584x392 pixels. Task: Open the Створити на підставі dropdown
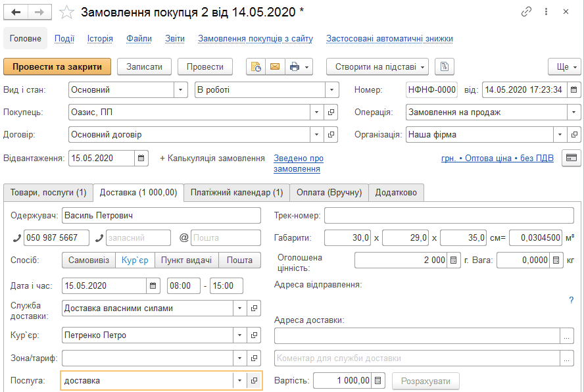pos(377,67)
